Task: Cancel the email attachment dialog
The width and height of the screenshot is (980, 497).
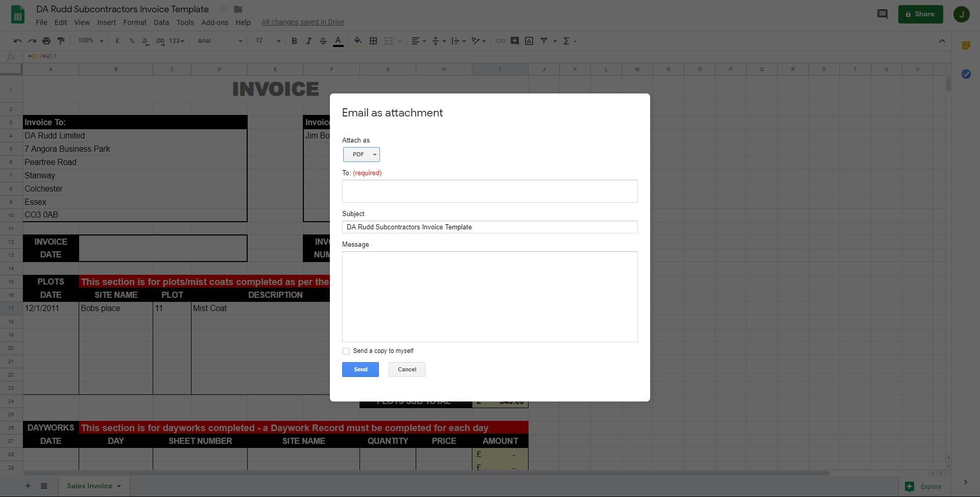Action: coord(407,369)
